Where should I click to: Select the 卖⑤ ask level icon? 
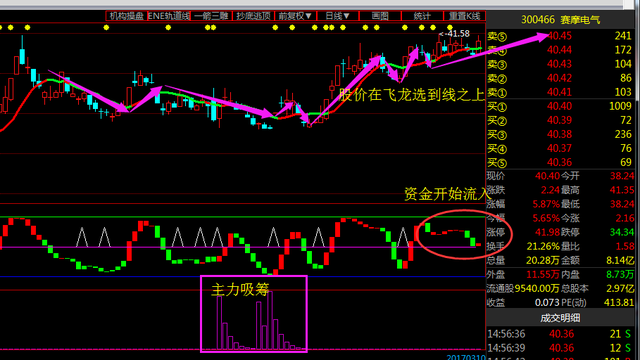(x=497, y=36)
